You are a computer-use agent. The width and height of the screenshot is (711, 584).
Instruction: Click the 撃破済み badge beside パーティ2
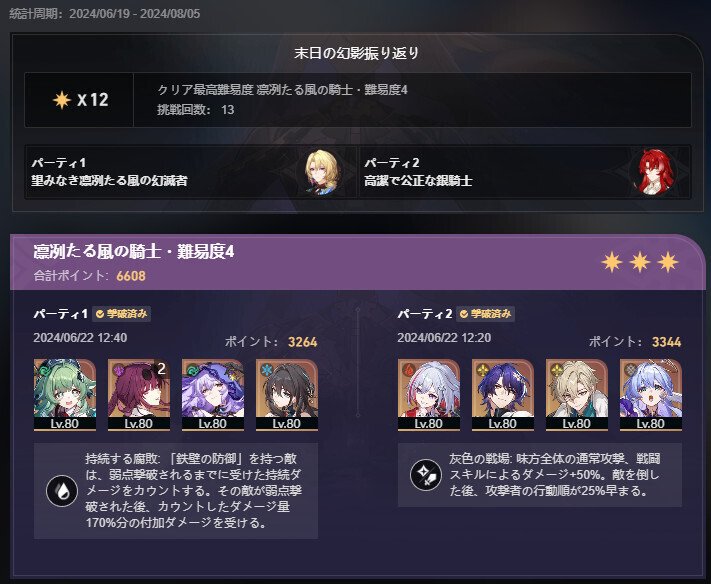(486, 314)
